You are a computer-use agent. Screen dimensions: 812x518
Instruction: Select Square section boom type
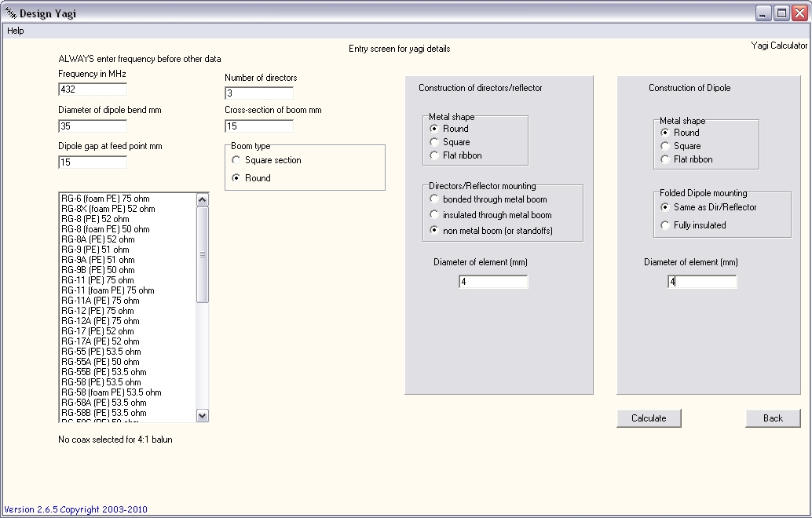point(267,160)
